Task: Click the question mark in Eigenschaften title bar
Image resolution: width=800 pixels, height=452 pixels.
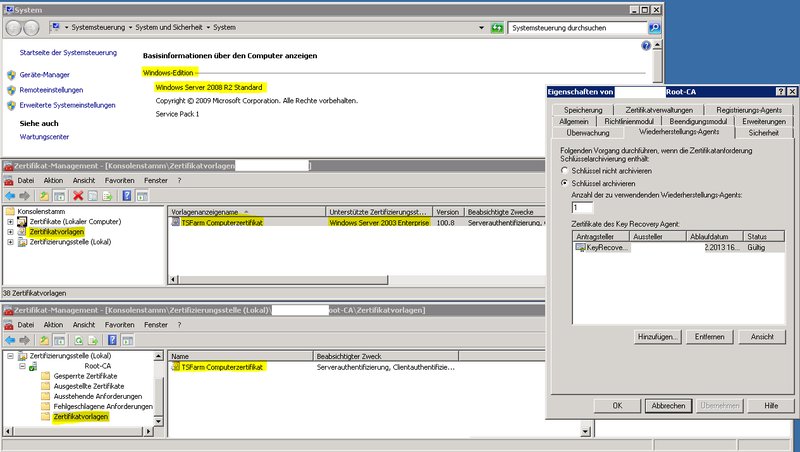Action: click(x=781, y=92)
